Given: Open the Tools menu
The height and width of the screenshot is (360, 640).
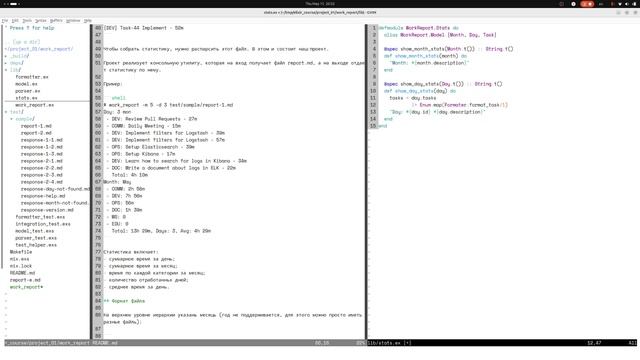Looking at the screenshot, I should pos(27,20).
